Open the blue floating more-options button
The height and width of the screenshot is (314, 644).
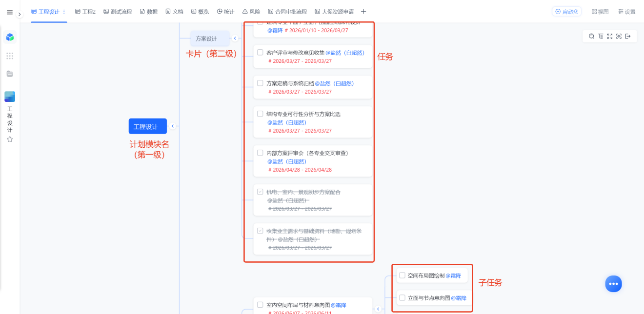[614, 284]
